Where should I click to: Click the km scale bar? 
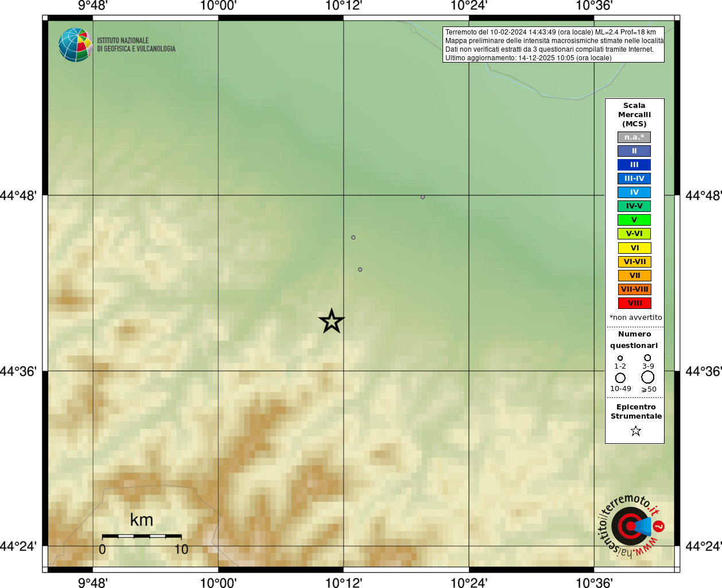(142, 536)
